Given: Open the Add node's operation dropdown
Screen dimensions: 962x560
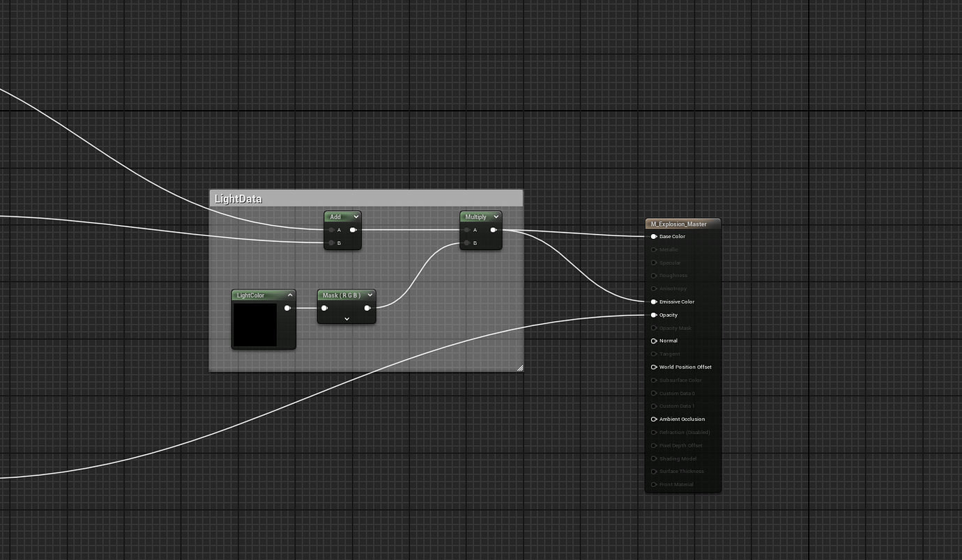Looking at the screenshot, I should (x=355, y=217).
